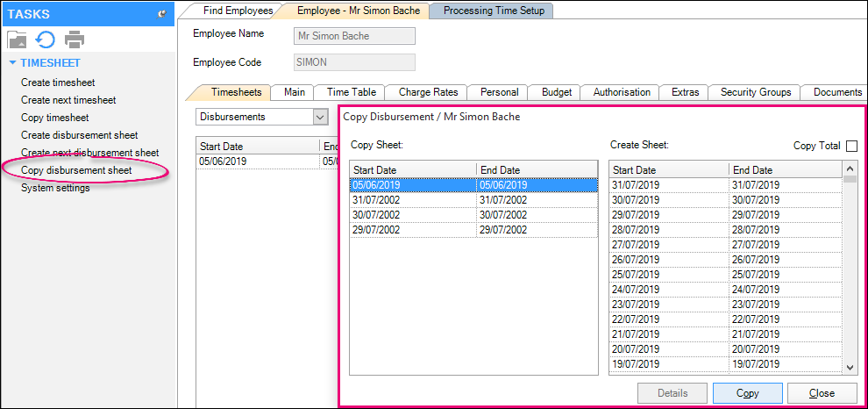Open the Processing Time Setup tab
868x409 pixels.
point(494,11)
